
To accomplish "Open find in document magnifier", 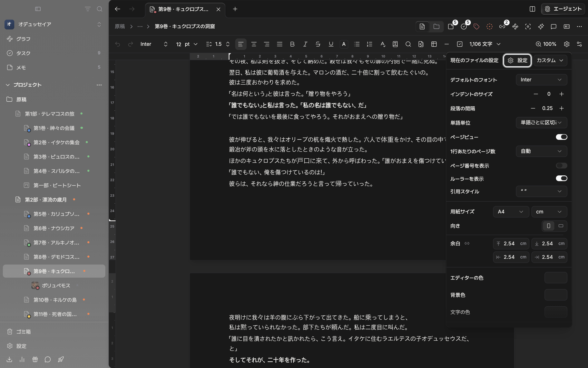I will (408, 44).
